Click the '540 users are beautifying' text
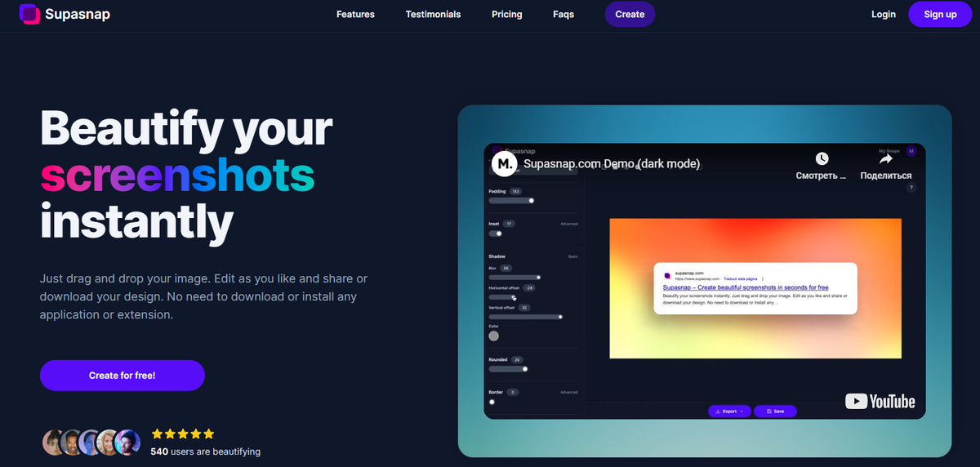This screenshot has height=467, width=980. click(x=206, y=451)
